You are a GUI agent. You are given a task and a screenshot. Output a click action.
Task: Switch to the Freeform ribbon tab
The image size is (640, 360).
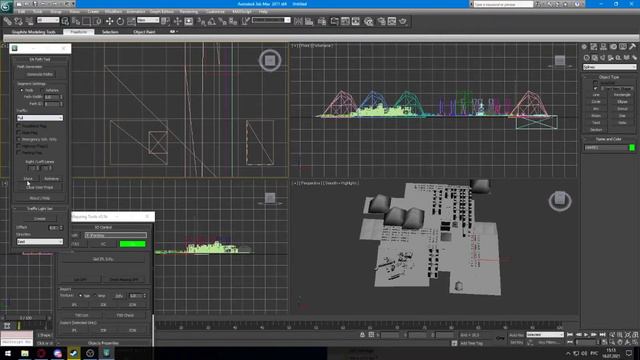click(78, 31)
